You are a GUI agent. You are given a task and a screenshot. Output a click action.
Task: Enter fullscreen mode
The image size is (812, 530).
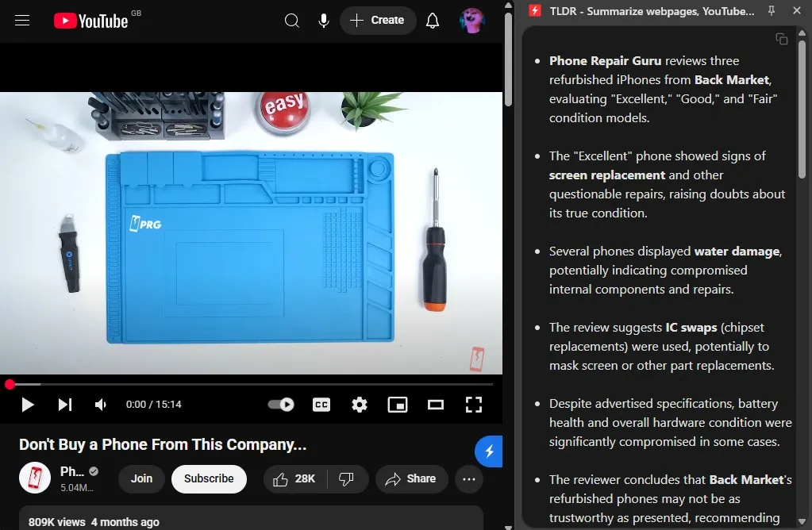pos(473,405)
